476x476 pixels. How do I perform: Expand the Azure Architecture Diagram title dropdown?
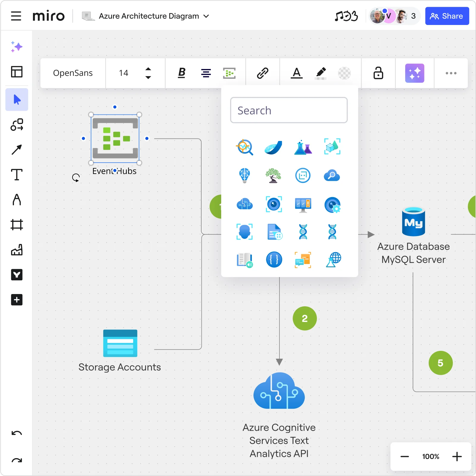coord(206,16)
